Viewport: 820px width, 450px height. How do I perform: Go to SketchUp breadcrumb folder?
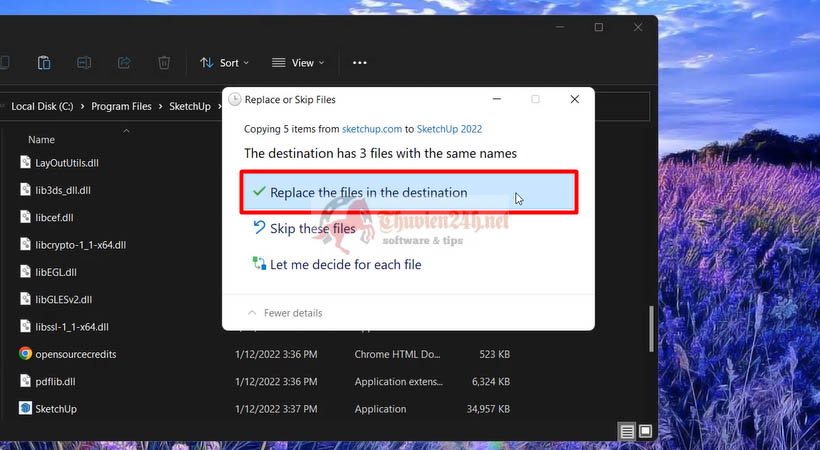click(x=190, y=106)
